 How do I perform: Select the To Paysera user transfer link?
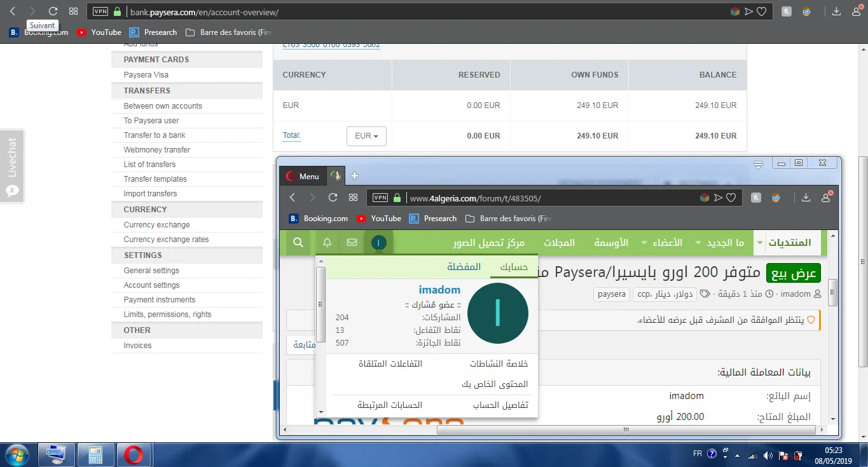pyautogui.click(x=151, y=121)
